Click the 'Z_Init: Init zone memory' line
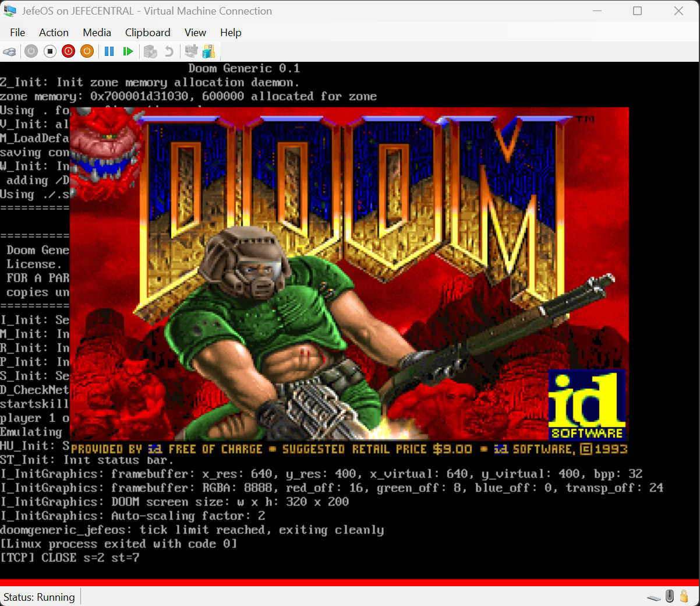The image size is (700, 606). [150, 82]
